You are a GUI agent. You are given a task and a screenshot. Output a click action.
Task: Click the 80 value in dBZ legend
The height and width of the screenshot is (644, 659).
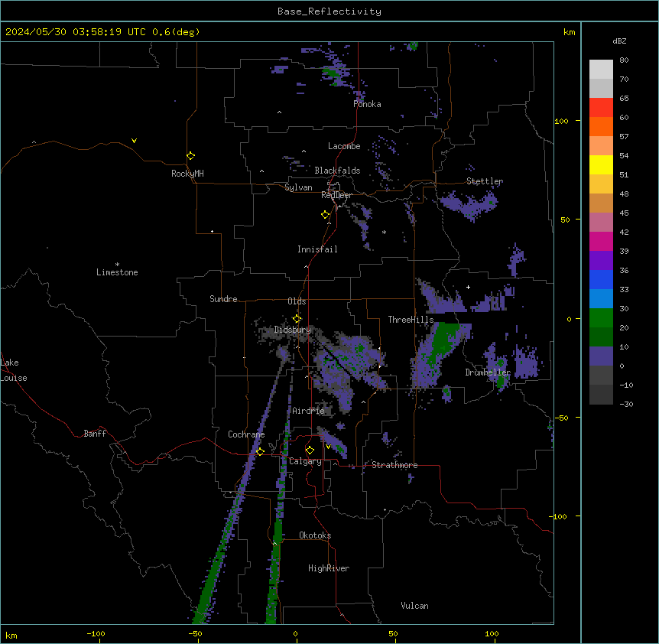pos(624,60)
